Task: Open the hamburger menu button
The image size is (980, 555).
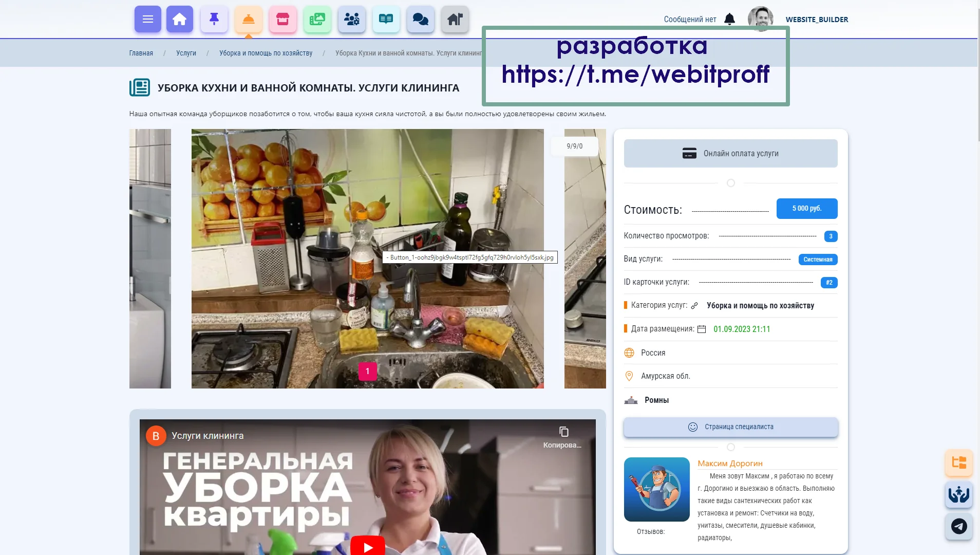Action: pos(148,20)
